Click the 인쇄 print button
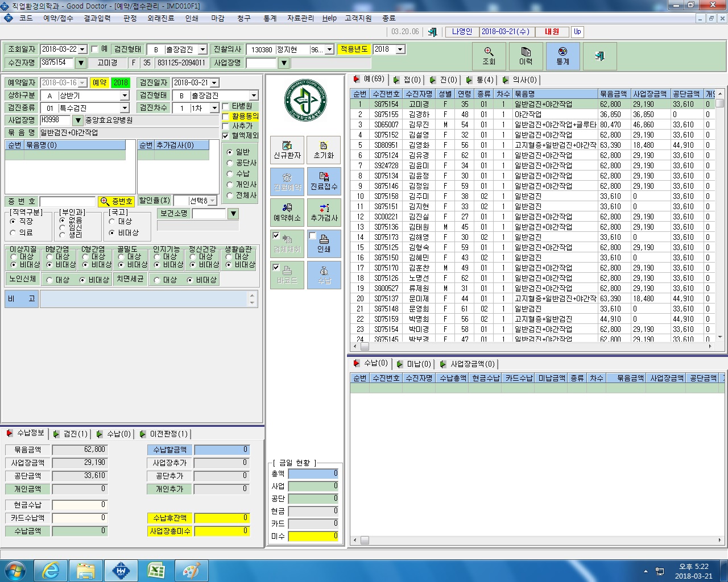Image resolution: width=728 pixels, height=582 pixels. [x=324, y=244]
